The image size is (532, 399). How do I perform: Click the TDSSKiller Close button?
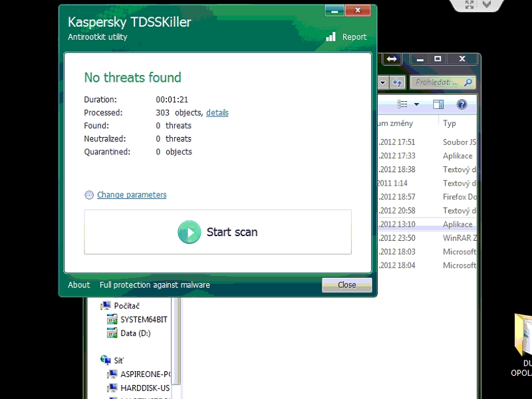(x=346, y=285)
